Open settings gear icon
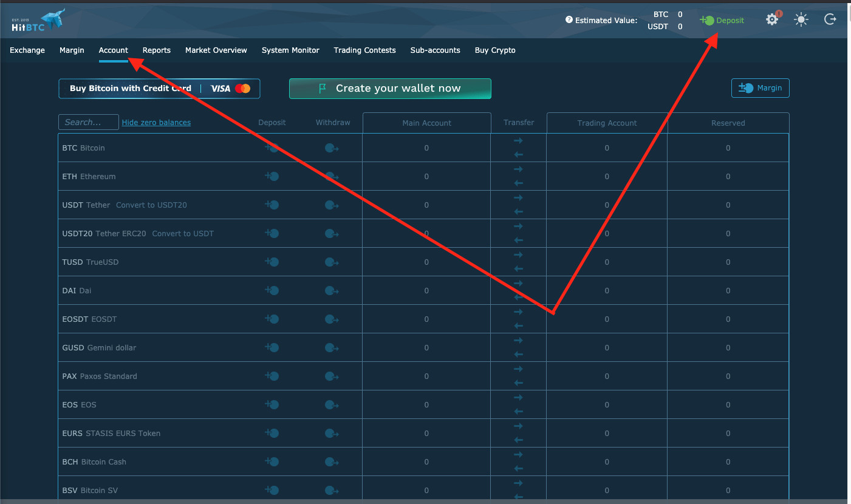The image size is (851, 504). [x=772, y=19]
